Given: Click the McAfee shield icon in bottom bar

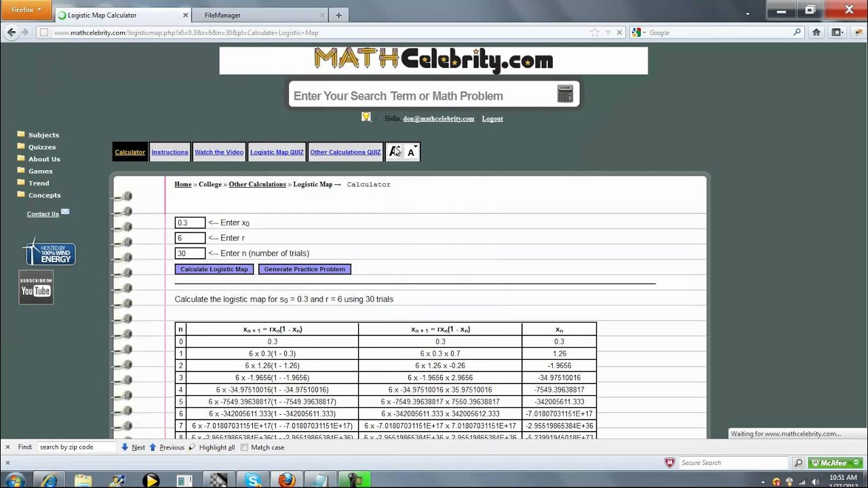Looking at the screenshot, I should 670,463.
